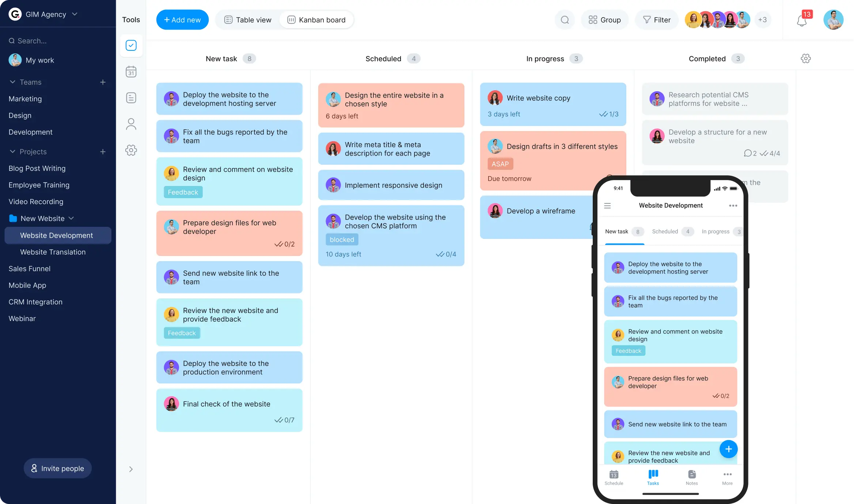Viewport: 854px width, 504px height.
Task: Select Website Translation project item
Action: tap(53, 252)
